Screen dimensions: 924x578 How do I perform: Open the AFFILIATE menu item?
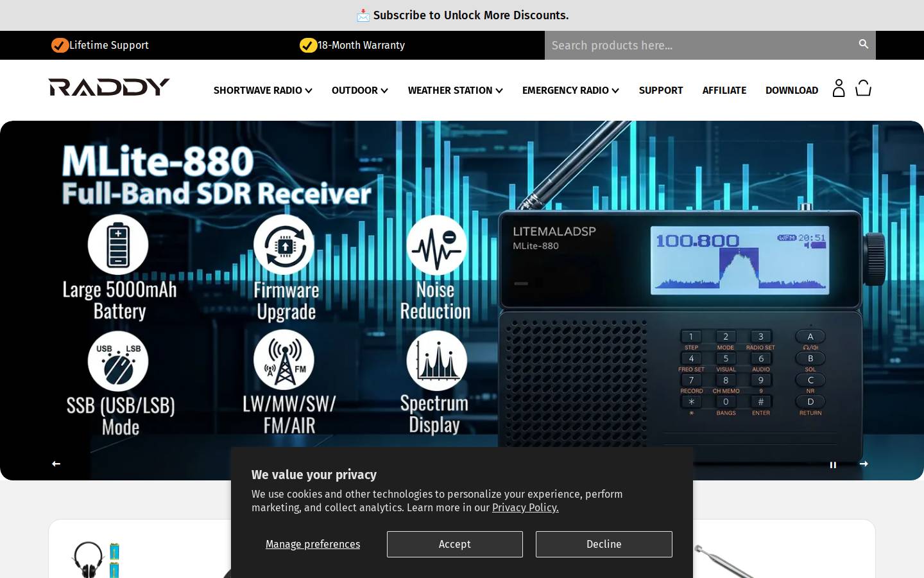click(x=724, y=91)
